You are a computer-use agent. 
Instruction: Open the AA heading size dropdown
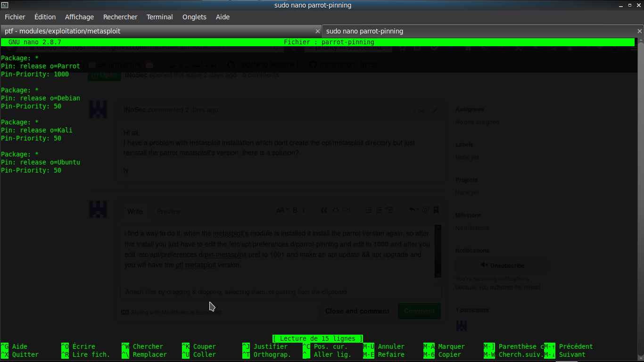click(x=282, y=210)
